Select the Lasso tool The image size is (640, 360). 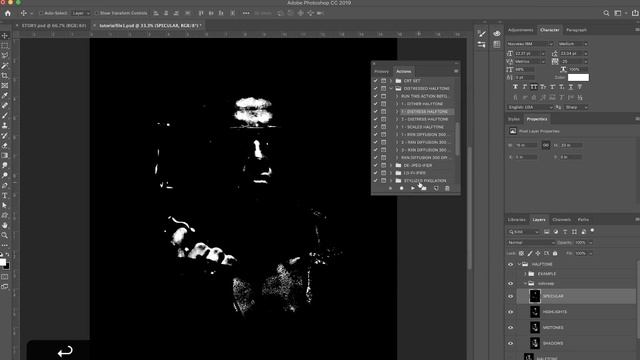point(4,56)
